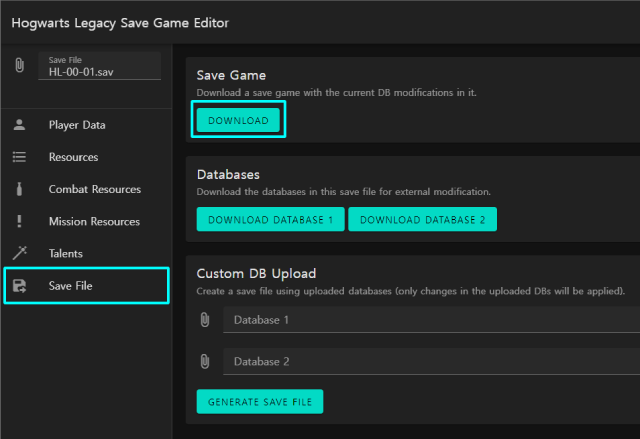Click the Mission Resources exclamation icon
The height and width of the screenshot is (439, 640).
[x=19, y=221]
